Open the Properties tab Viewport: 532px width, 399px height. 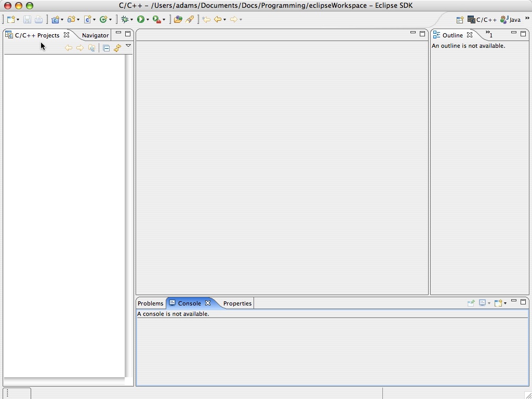tap(237, 303)
